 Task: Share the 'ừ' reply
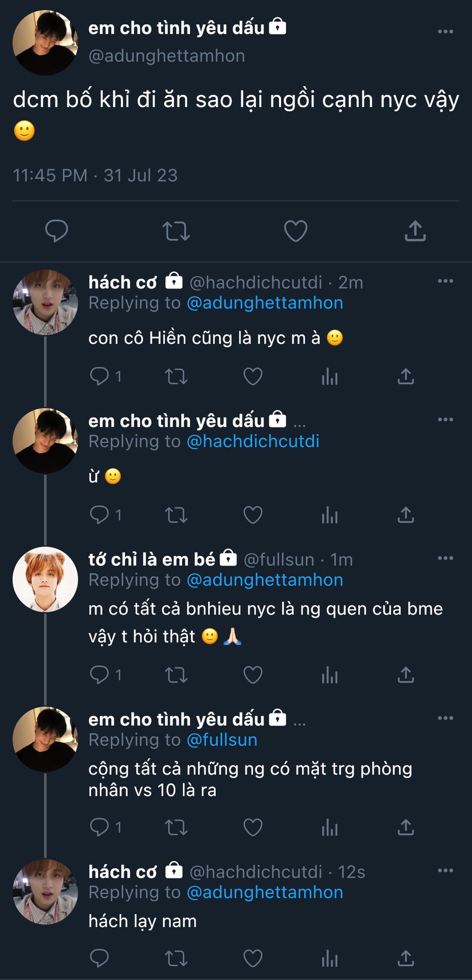click(x=406, y=515)
